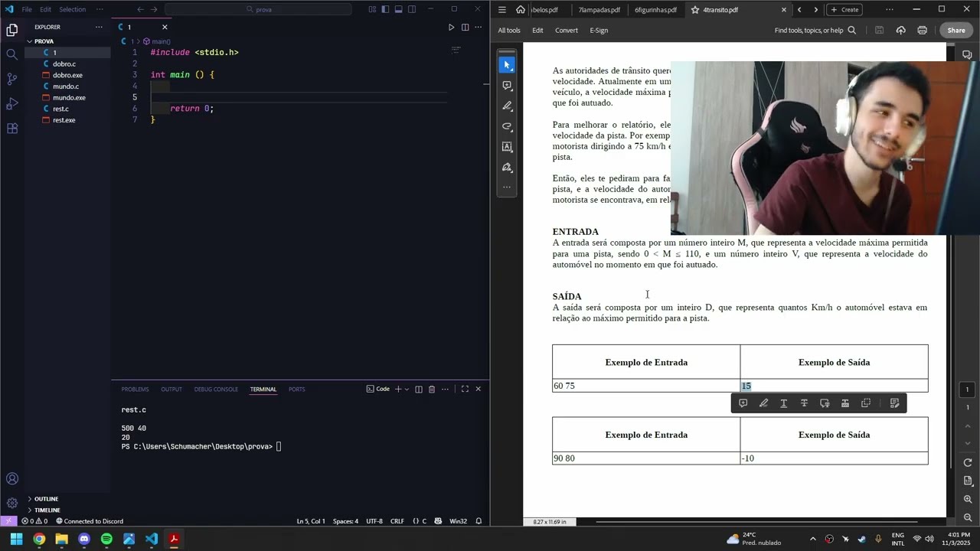Image resolution: width=980 pixels, height=551 pixels.
Task: Open more tools in Acrobat quick toolbar
Action: tap(507, 187)
